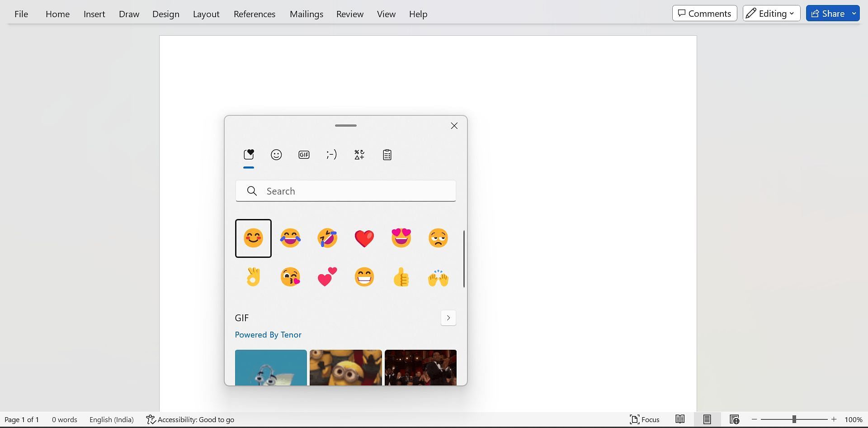Open the Powered By Tenor link
Screen dimensions: 868x428
(x=268, y=335)
